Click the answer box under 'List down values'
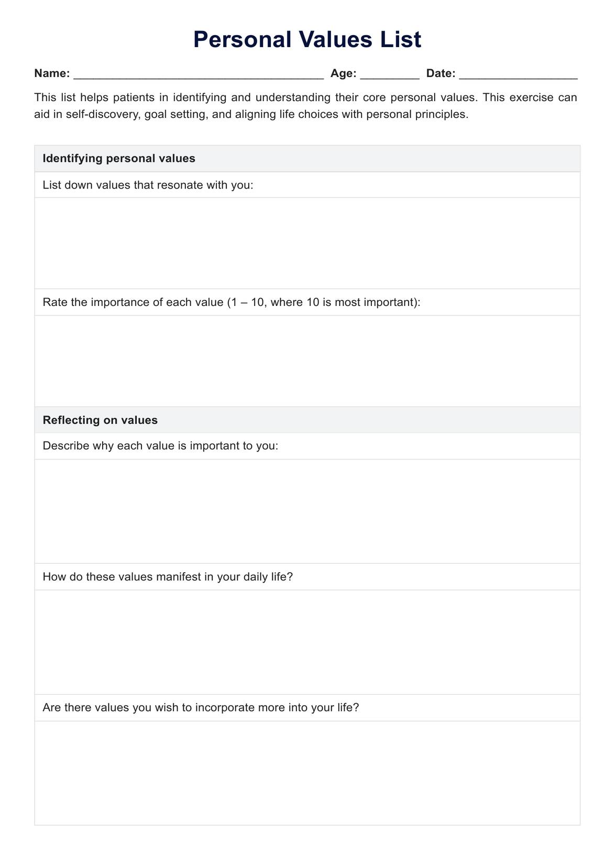The width and height of the screenshot is (616, 854). click(307, 243)
